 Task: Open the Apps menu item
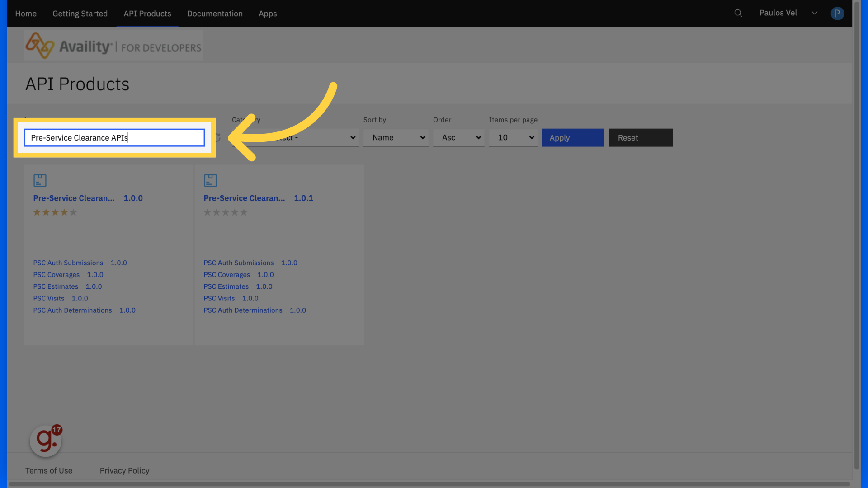pos(268,14)
